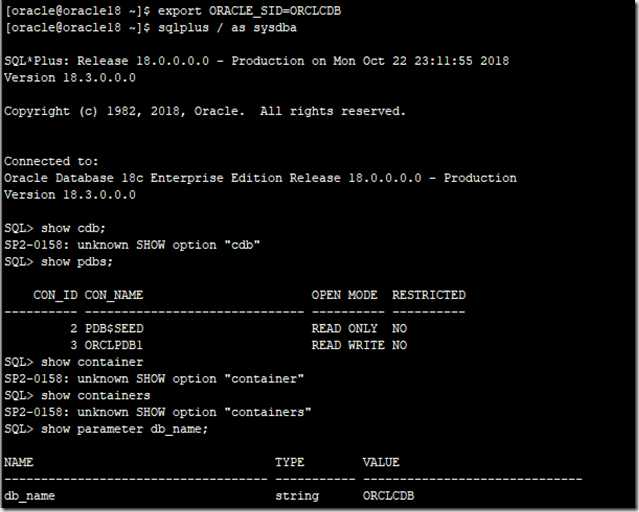Click the Copyright Oracle notice line
639x512 pixels.
click(205, 111)
